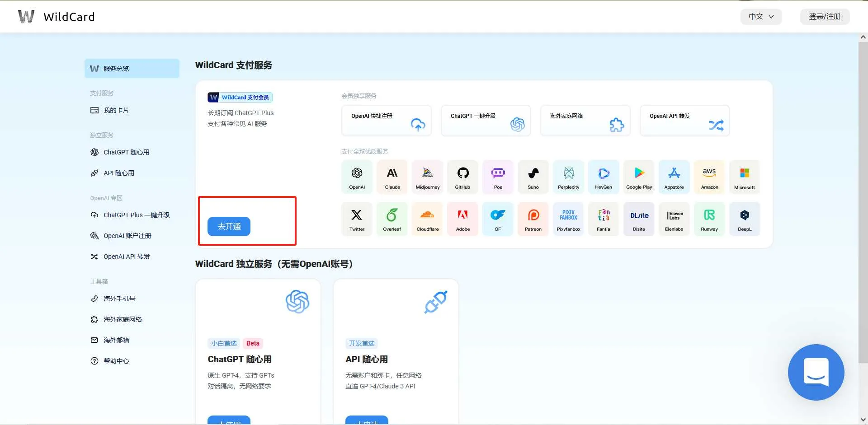Screen dimensions: 868x425
Task: Open the OpenAI 快捷注册 card
Action: click(387, 121)
